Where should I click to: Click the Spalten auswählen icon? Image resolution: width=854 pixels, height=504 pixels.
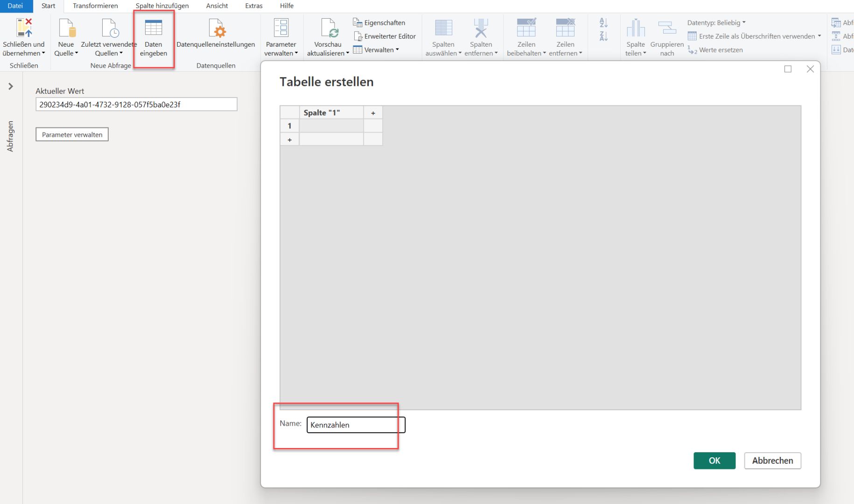(443, 28)
